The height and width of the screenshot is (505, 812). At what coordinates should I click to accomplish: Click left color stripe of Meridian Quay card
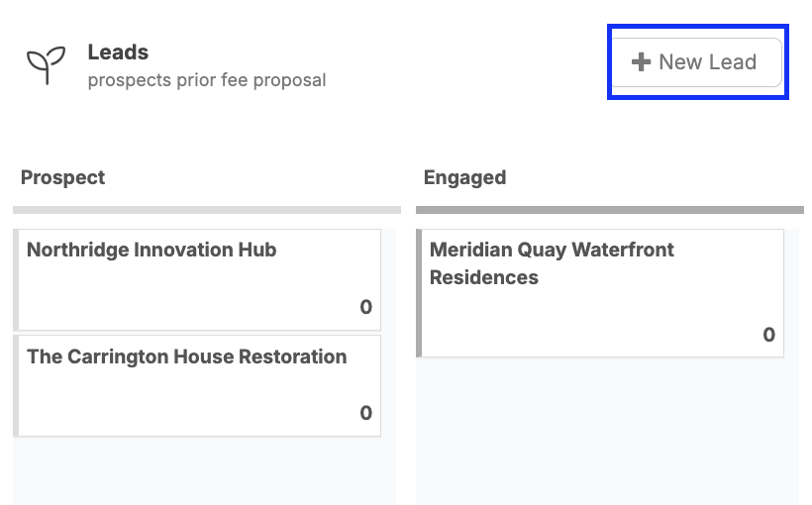pyautogui.click(x=419, y=293)
